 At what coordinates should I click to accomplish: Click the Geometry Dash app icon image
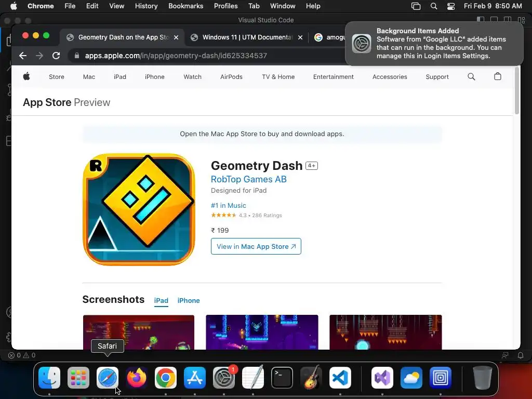coord(139,209)
